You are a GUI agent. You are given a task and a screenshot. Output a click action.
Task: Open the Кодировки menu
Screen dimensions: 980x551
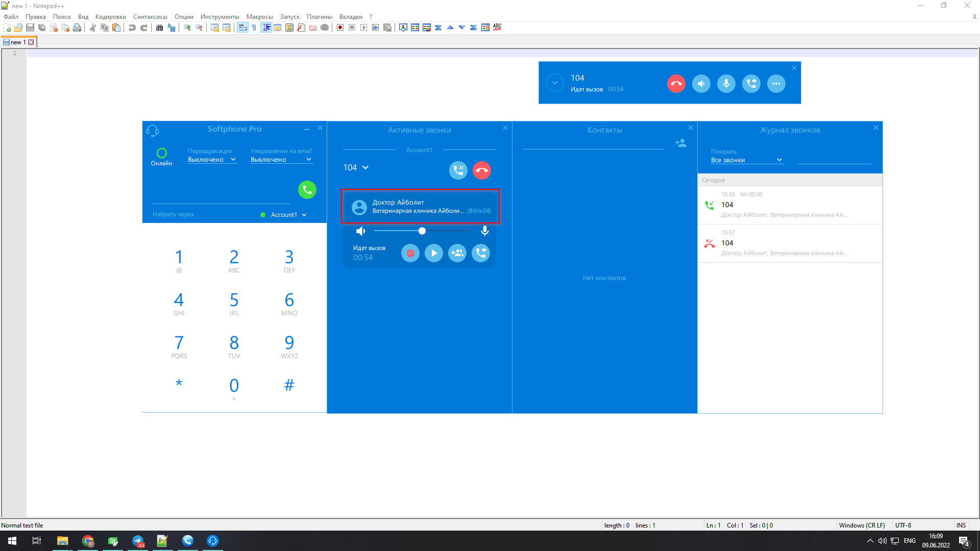tap(110, 17)
